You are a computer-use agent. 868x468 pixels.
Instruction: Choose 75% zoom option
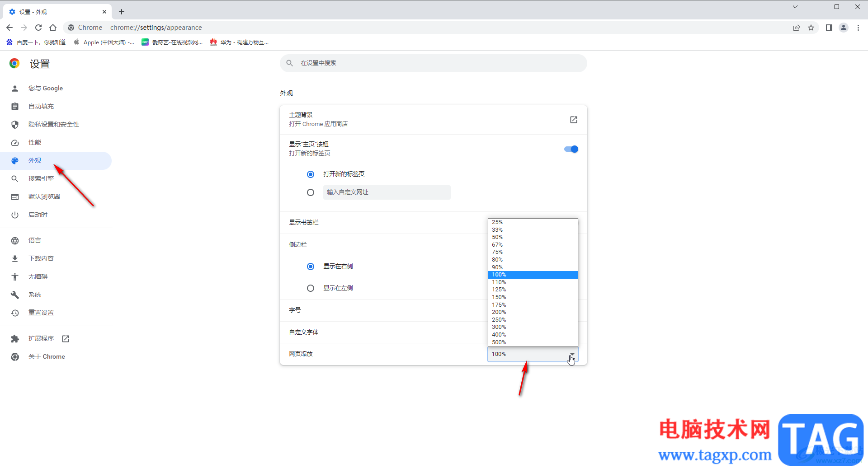click(x=533, y=252)
